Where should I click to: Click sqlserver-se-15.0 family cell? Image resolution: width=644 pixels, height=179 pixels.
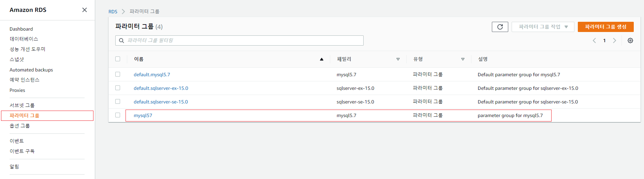[355, 102]
